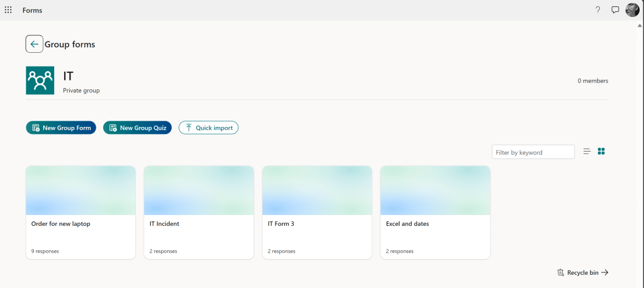Click the back arrow beside Group forms
The width and height of the screenshot is (644, 288).
tap(34, 44)
